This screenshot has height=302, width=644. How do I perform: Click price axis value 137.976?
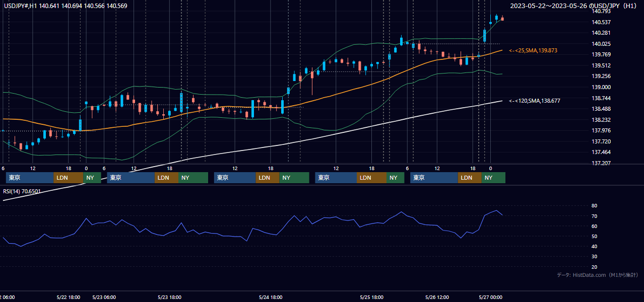[x=600, y=130]
